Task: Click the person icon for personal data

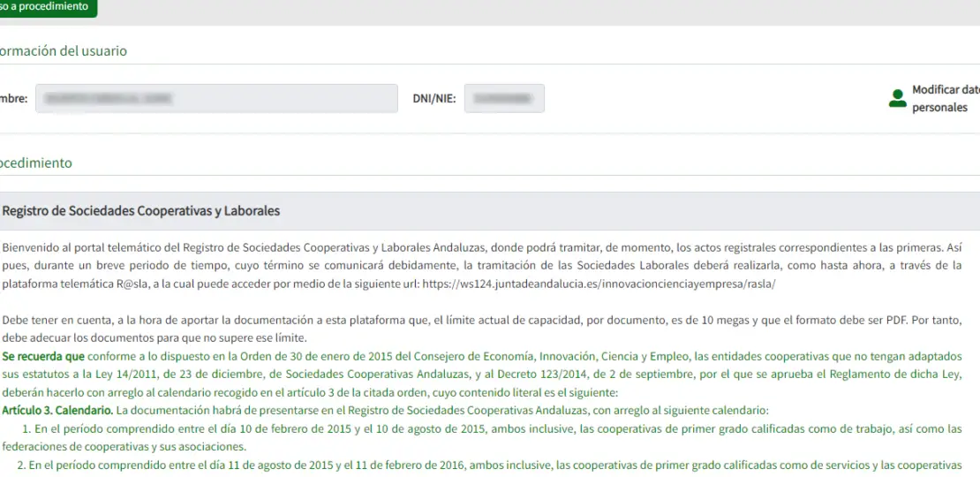Action: pos(898,98)
